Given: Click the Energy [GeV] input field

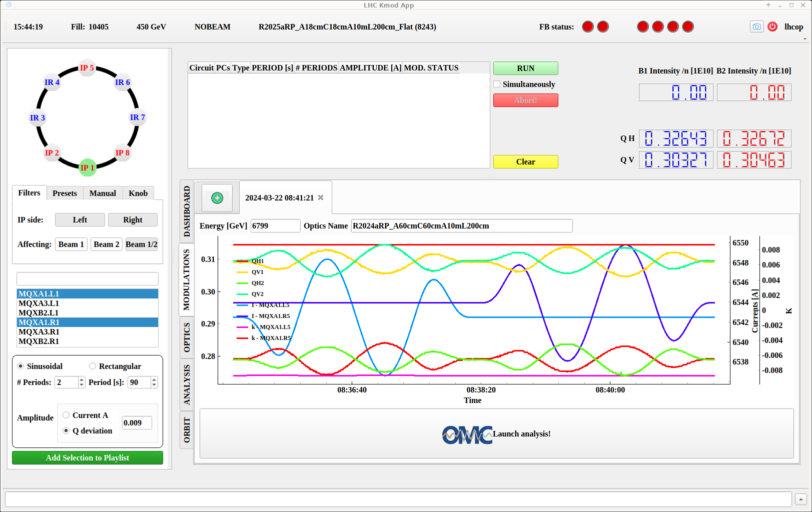Looking at the screenshot, I should click(275, 225).
